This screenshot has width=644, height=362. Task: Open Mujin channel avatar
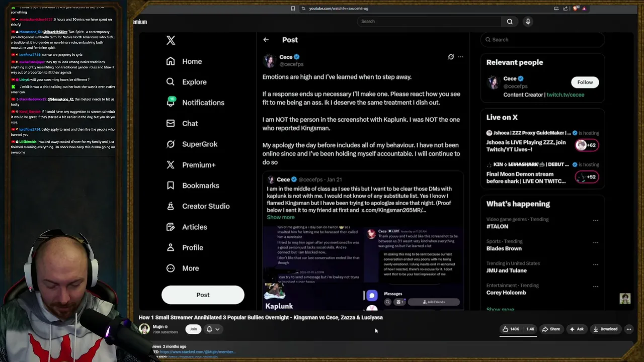point(144,329)
